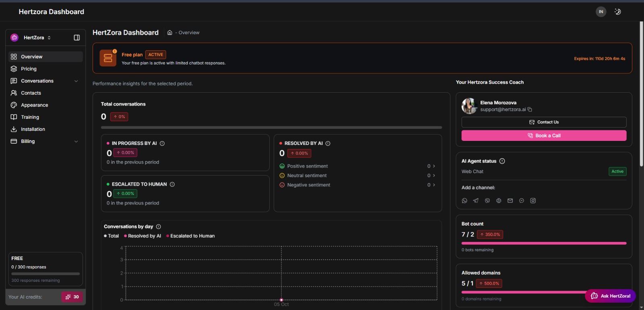The width and height of the screenshot is (644, 310).
Task: Show info for Escalated to Human
Action: click(172, 184)
